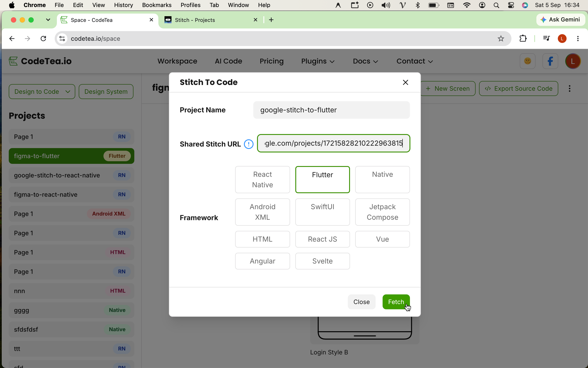This screenshot has height=368, width=588.
Task: Open the Bookmarks menu in menu bar
Action: pos(157,5)
